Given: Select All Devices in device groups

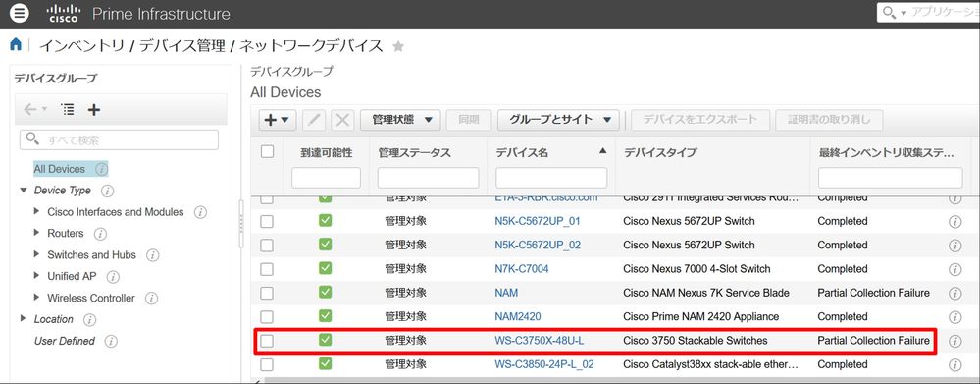Looking at the screenshot, I should tap(60, 169).
